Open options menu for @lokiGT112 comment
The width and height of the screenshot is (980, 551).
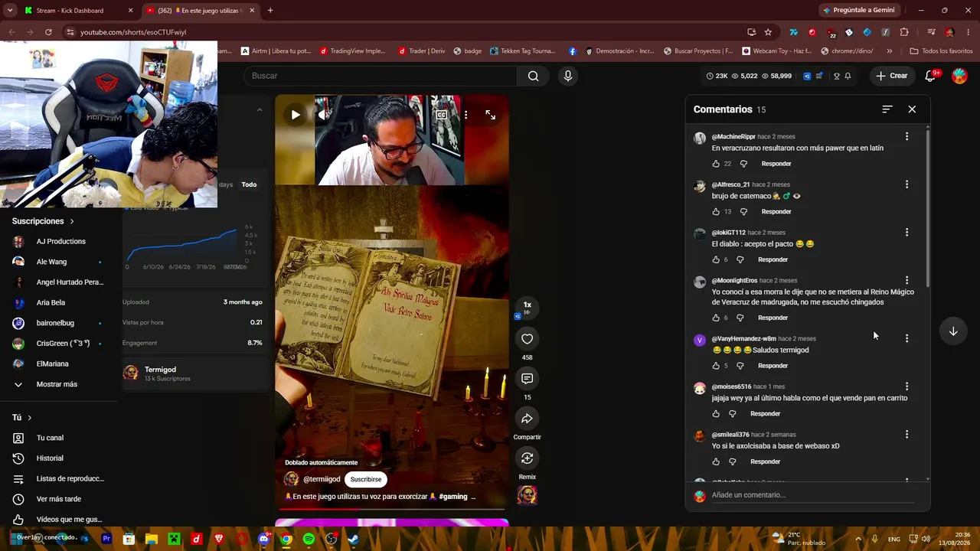(906, 232)
